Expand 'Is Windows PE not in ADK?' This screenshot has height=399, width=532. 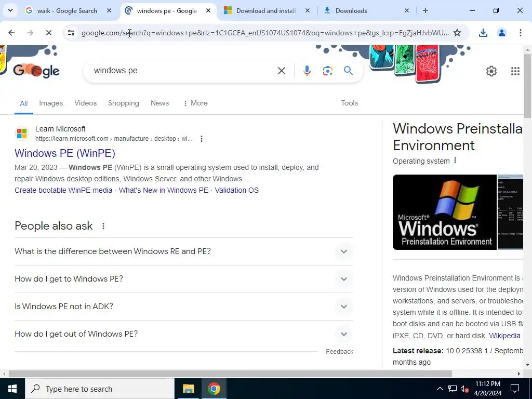184,307
